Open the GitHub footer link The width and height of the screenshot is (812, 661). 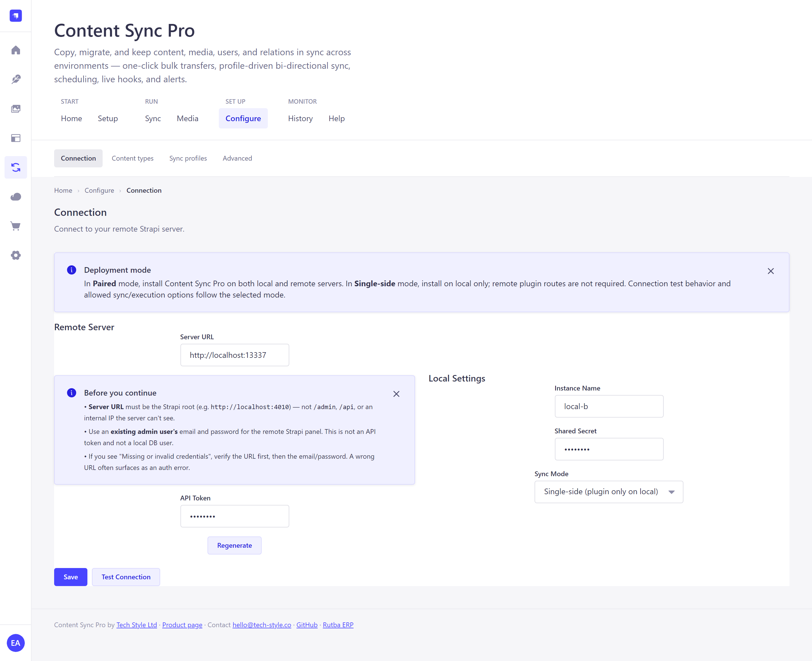307,625
